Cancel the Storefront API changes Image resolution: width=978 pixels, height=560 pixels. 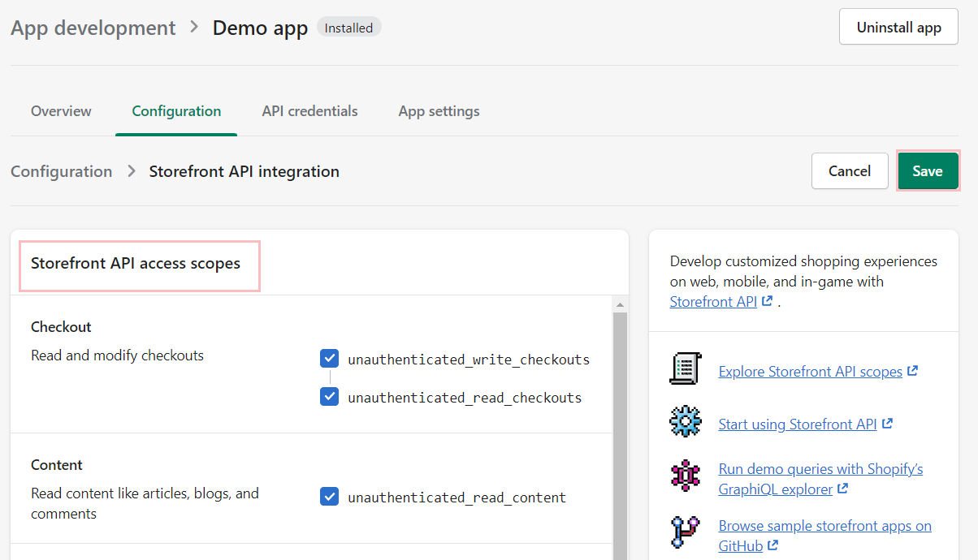pyautogui.click(x=850, y=171)
